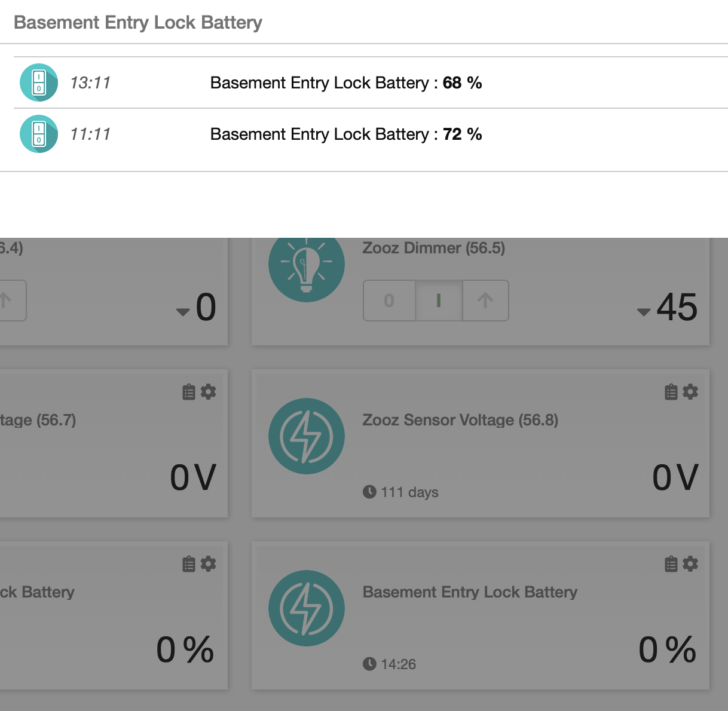Expand the dropdown arrow beside the value 0
The image size is (728, 711).
[x=183, y=312]
